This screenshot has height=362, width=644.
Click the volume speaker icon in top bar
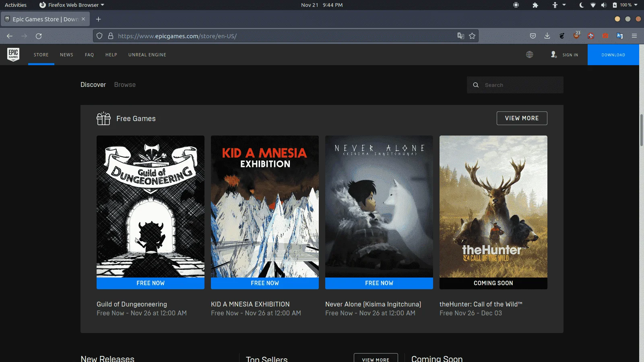coord(604,5)
